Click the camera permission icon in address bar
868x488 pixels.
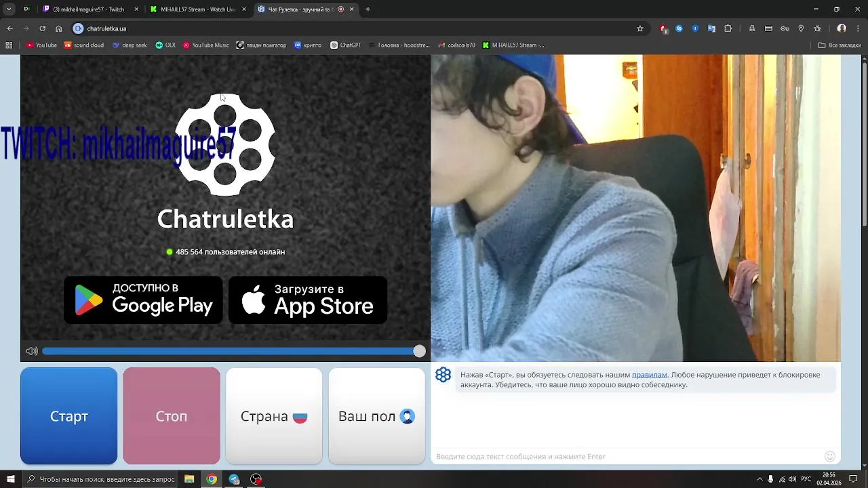point(78,28)
